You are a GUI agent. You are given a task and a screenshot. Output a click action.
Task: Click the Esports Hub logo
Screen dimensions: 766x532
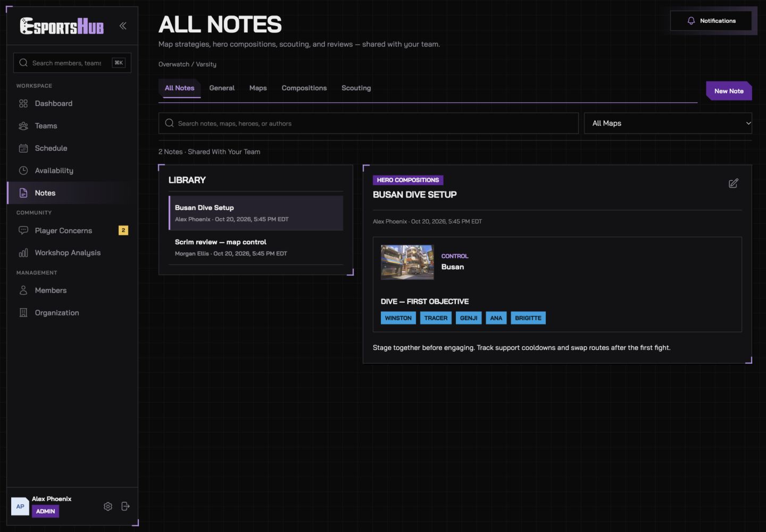pyautogui.click(x=62, y=26)
